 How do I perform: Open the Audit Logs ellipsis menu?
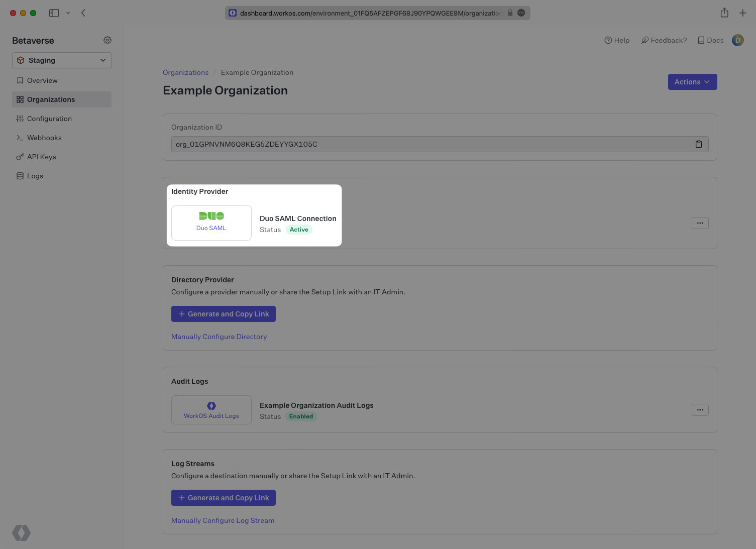pyautogui.click(x=700, y=410)
